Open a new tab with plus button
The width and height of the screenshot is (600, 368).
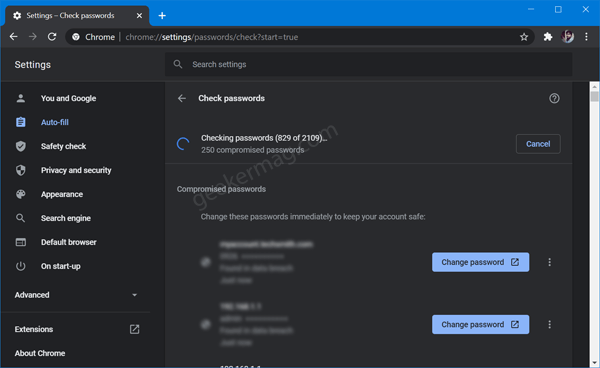(162, 16)
